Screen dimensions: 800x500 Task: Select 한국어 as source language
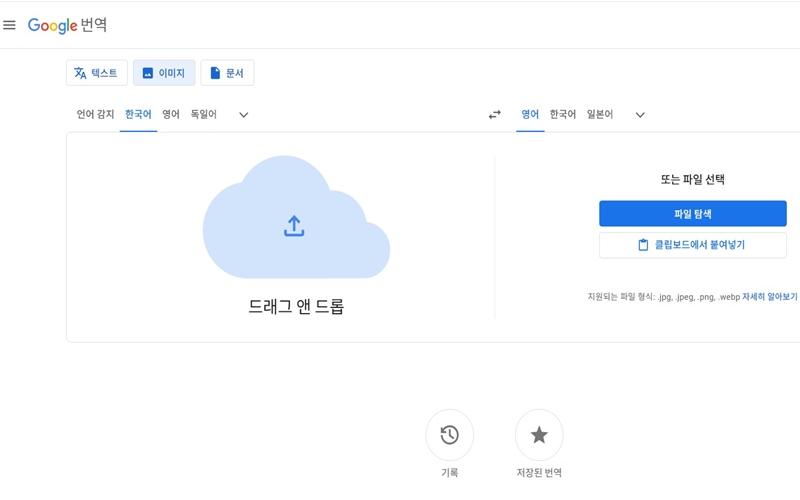[x=138, y=114]
